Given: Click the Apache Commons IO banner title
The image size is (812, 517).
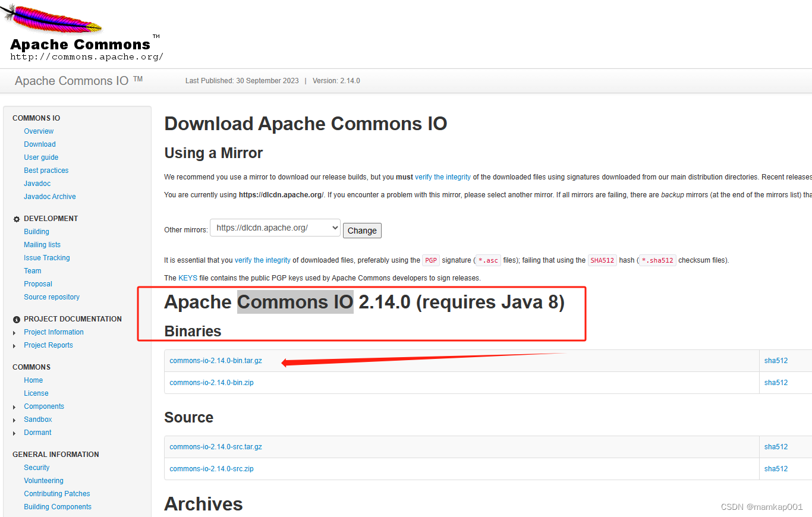Looking at the screenshot, I should (x=78, y=81).
